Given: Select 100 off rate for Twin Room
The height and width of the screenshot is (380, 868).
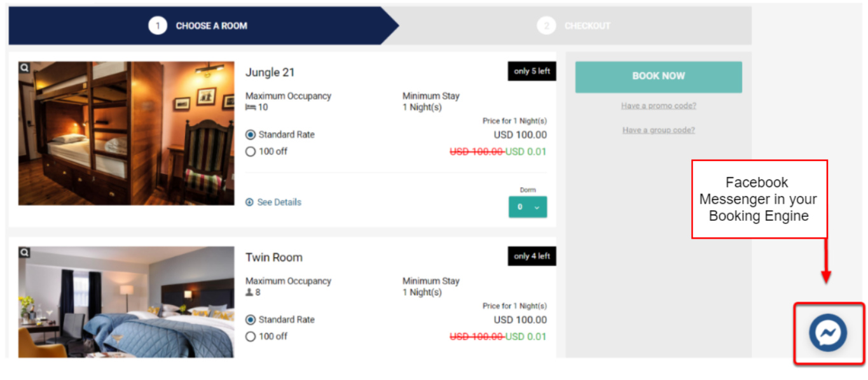Looking at the screenshot, I should pos(251,337).
